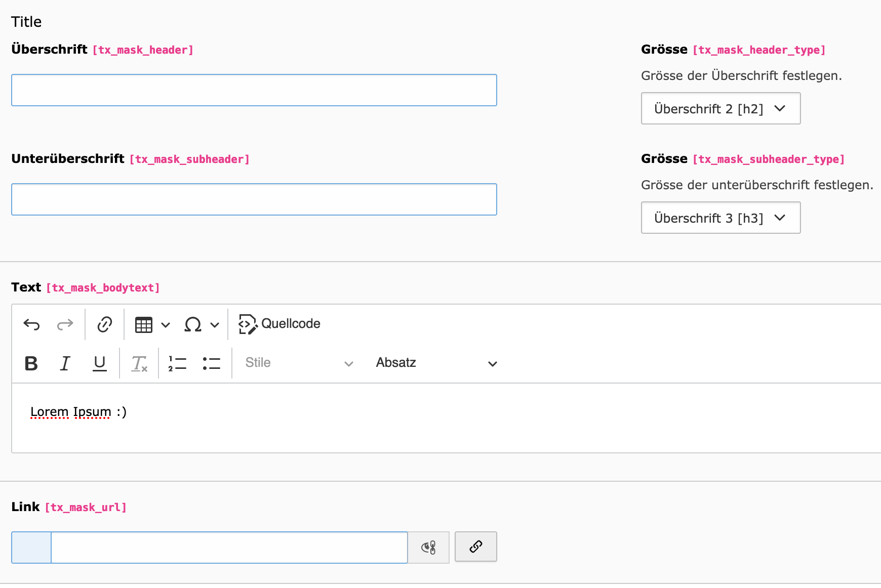
Task: Insert a numbered list
Action: 177,363
